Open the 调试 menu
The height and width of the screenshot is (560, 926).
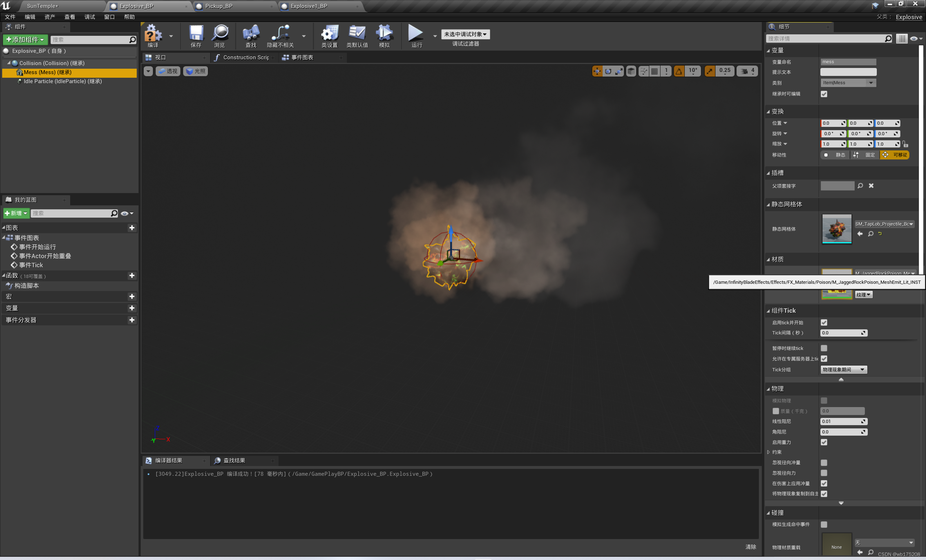89,17
